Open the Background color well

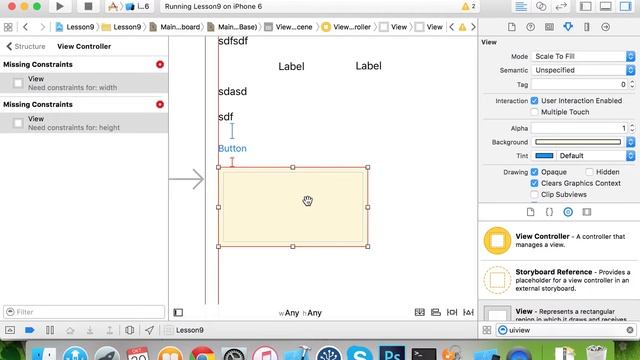coord(578,142)
